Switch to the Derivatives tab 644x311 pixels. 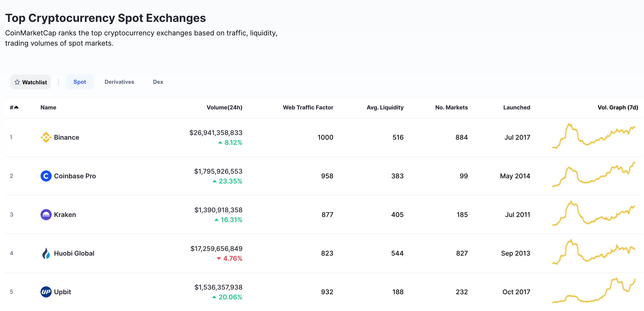pos(119,82)
